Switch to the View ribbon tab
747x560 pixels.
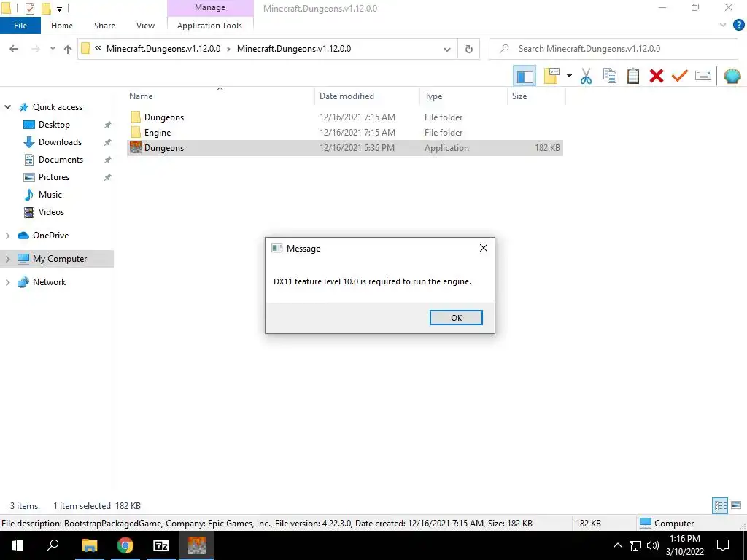coord(145,26)
